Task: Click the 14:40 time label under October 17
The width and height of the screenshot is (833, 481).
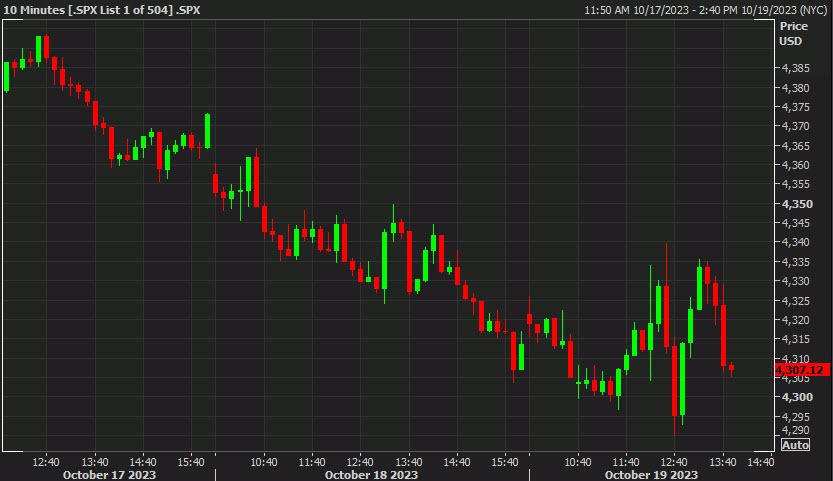Action: click(x=142, y=462)
